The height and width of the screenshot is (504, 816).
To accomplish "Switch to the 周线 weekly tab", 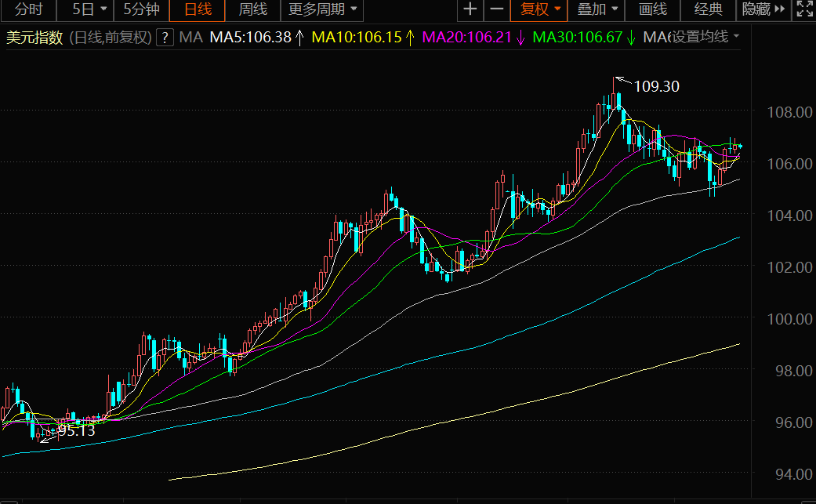I will 253,10.
